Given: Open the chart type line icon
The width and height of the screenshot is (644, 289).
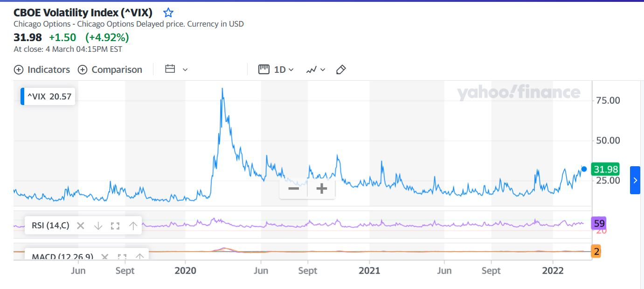Looking at the screenshot, I should 312,70.
